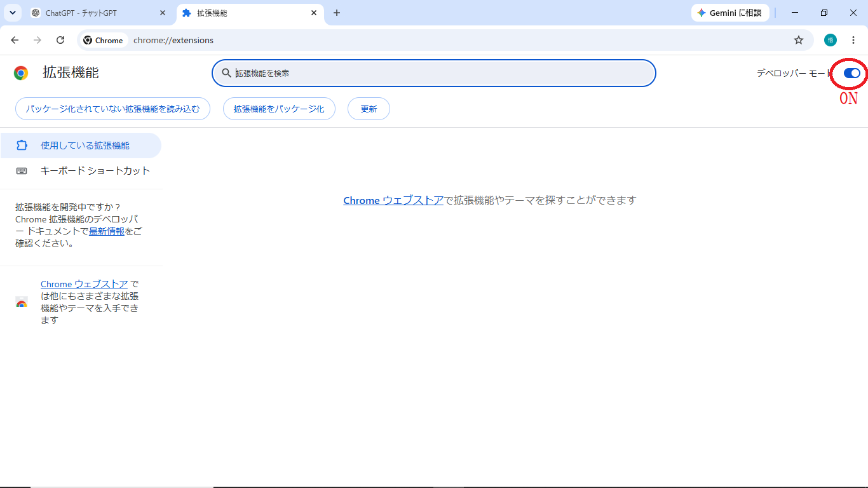Screen dimensions: 868x488
Task: Click the magnifier icon in the search box
Action: coord(226,73)
